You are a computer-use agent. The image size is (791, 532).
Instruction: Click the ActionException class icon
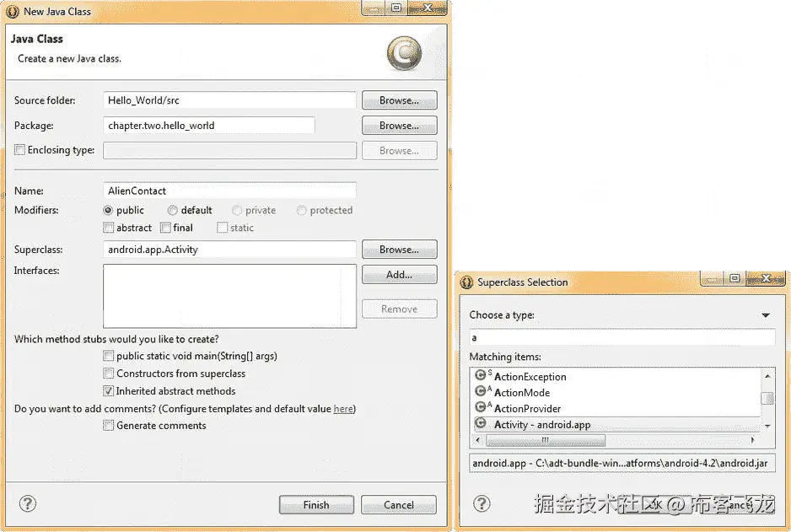(x=481, y=375)
